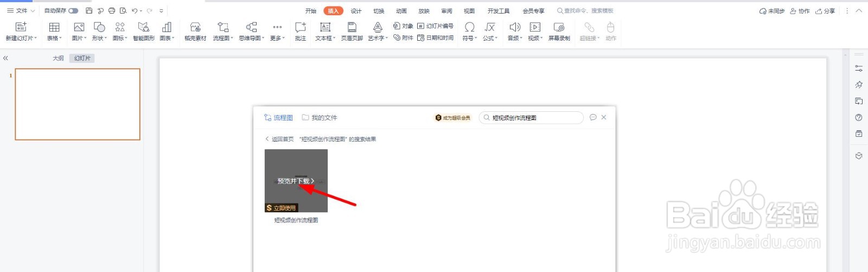Open the 设计 ribbon tab
The image size is (868, 272).
[x=356, y=11]
